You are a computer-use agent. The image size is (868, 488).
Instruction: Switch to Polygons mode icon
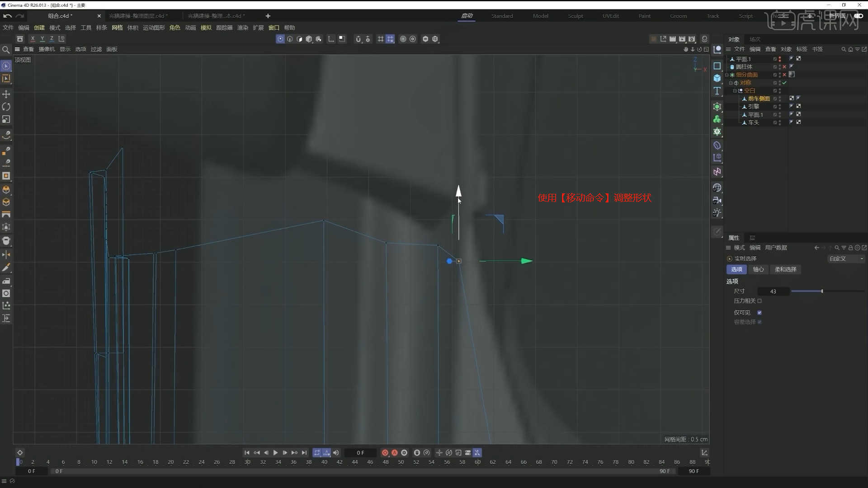[299, 39]
